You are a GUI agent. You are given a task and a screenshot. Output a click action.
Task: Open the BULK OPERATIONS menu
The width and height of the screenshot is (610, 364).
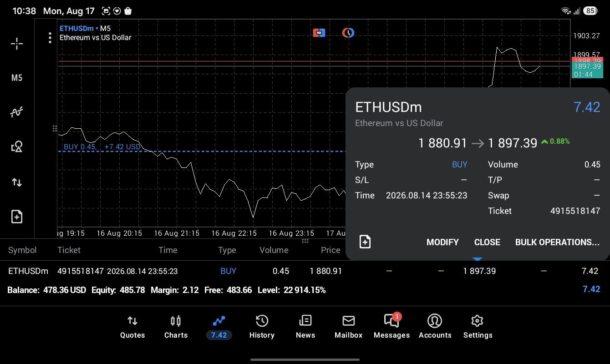point(557,242)
